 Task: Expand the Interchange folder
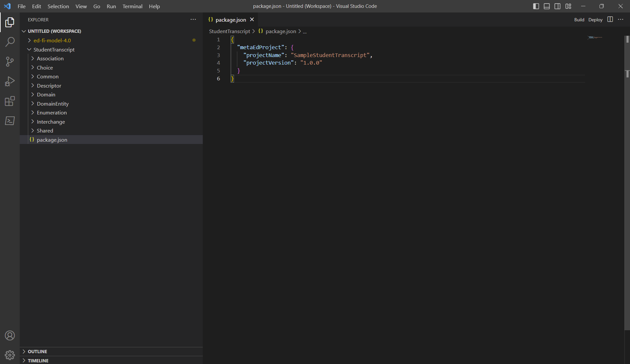(x=51, y=122)
